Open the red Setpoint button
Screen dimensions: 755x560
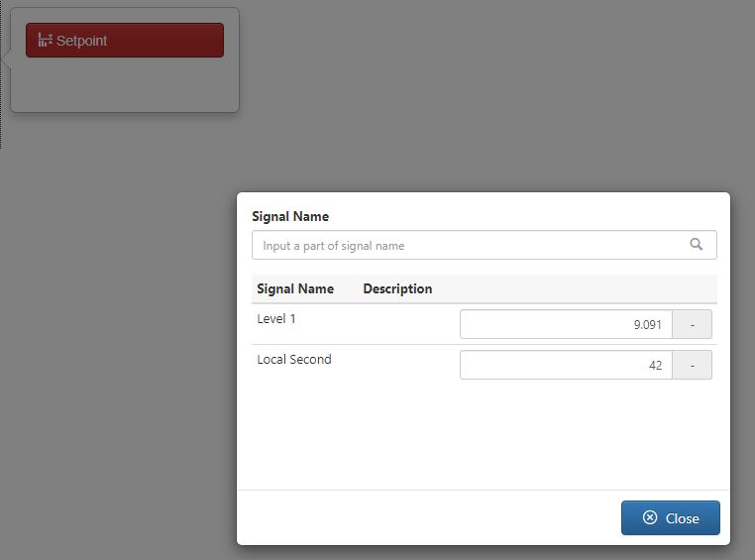125,40
